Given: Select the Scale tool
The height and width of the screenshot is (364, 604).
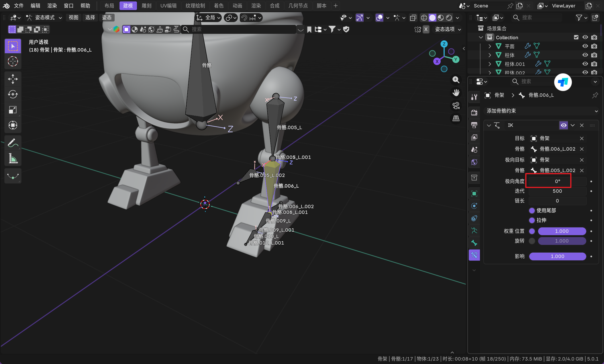Looking at the screenshot, I should 13,110.
